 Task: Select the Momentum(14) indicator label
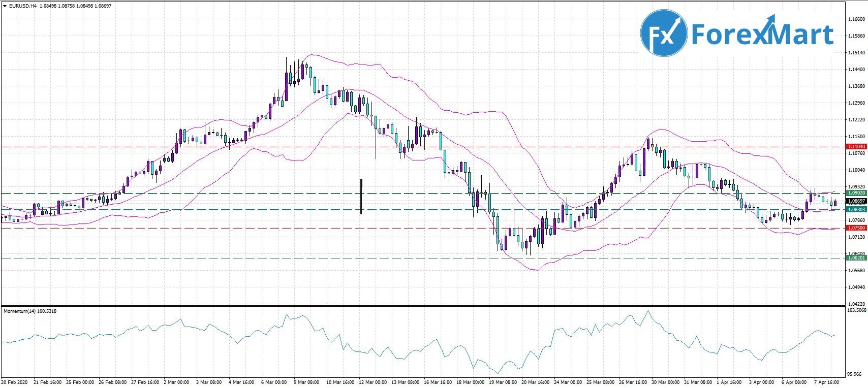[30, 311]
